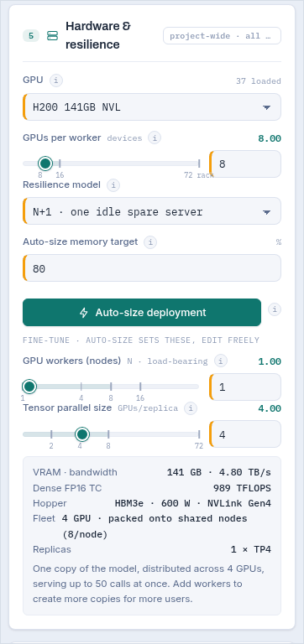Screen dimensions: 304x644
Task: Click the server rack icon beside Hardware & resilience
Action: [x=53, y=36]
